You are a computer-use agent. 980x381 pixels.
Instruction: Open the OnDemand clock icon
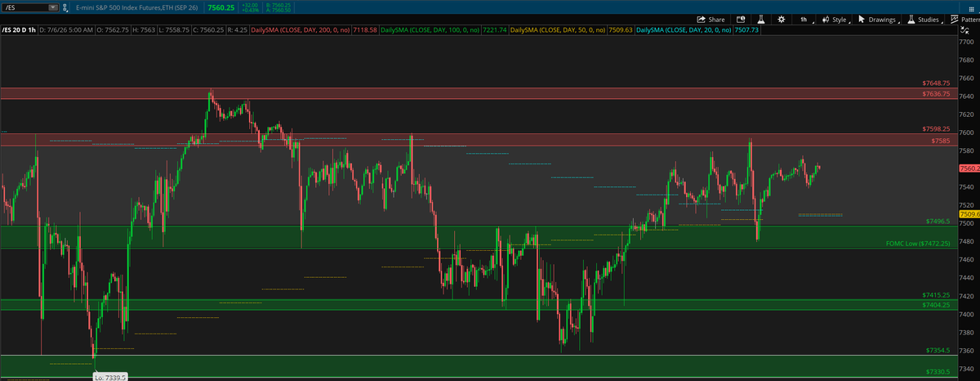tap(741, 19)
